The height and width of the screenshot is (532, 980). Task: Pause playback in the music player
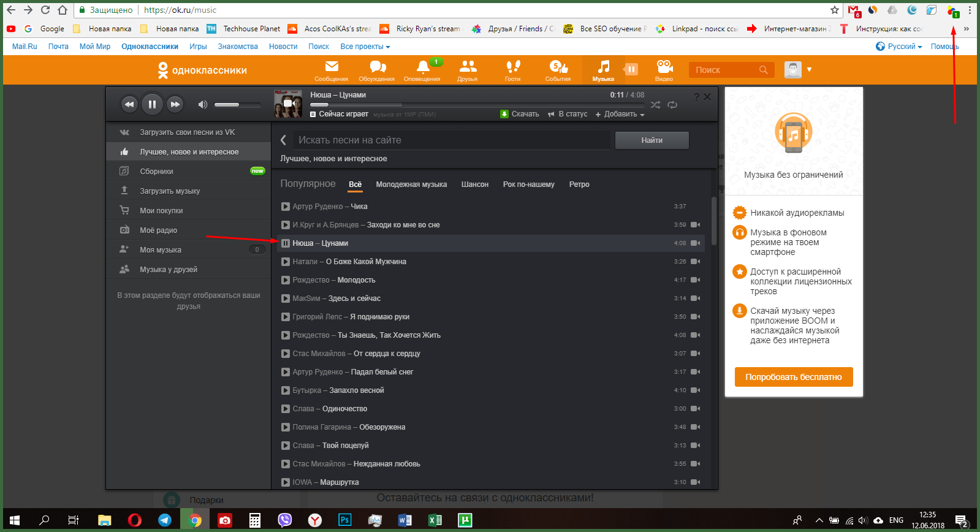coord(152,104)
